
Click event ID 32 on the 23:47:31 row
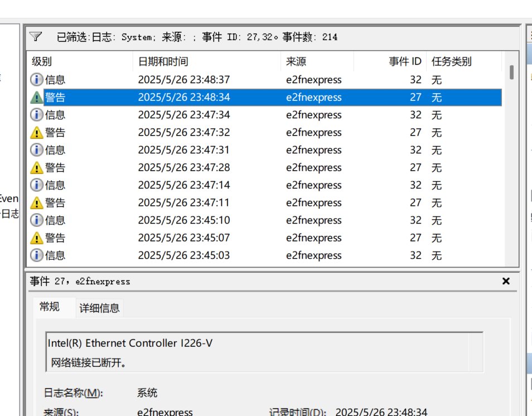[415, 150]
